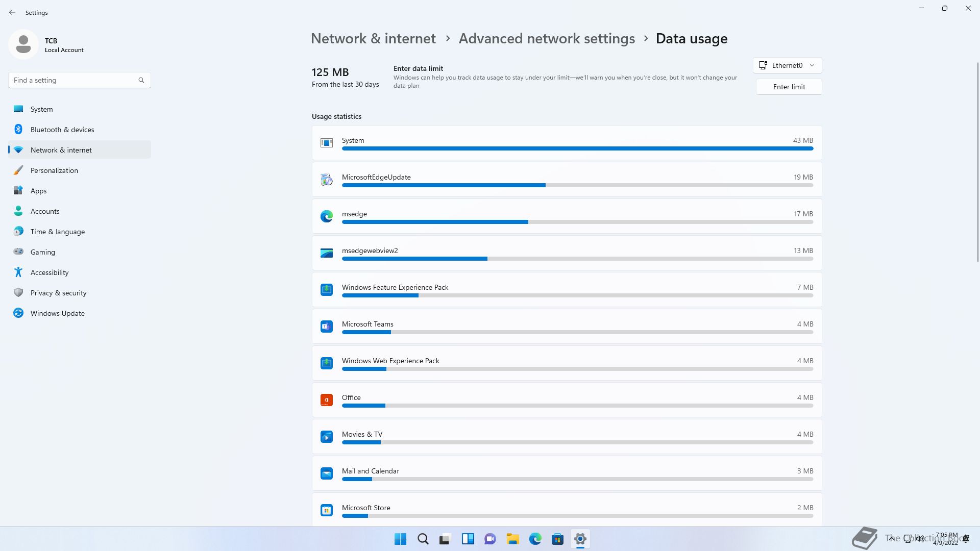Image resolution: width=980 pixels, height=551 pixels.
Task: Open Time & language settings
Action: [80, 232]
